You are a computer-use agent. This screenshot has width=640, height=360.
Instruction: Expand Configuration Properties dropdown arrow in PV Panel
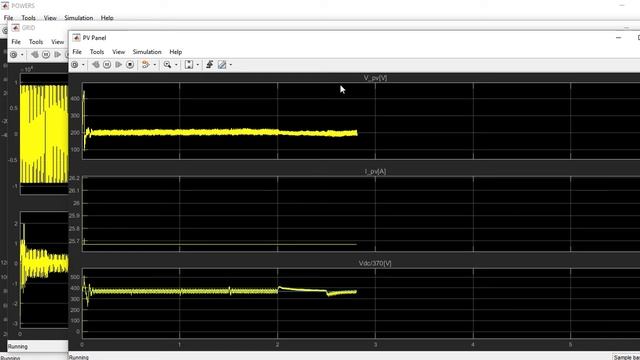[x=83, y=65]
